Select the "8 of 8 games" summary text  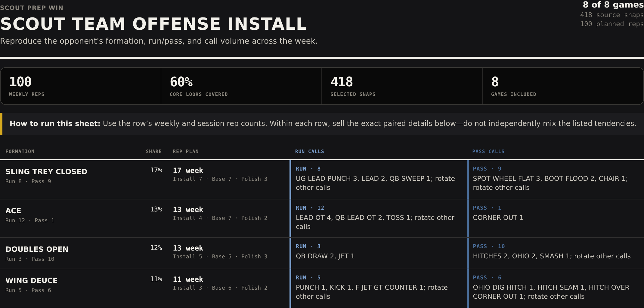(613, 5)
